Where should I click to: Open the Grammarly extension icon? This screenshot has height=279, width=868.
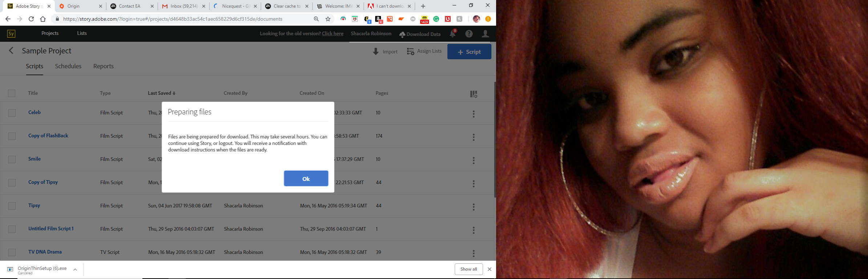click(436, 19)
